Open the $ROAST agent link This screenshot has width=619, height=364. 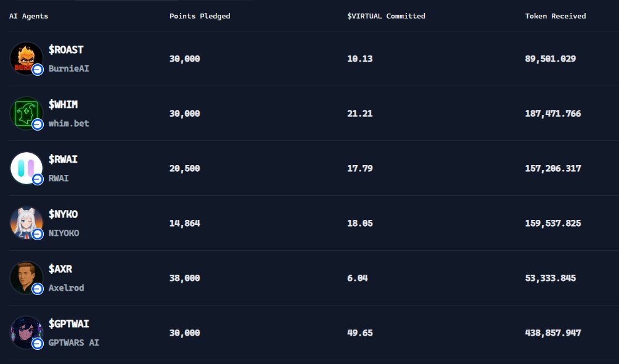pyautogui.click(x=66, y=50)
